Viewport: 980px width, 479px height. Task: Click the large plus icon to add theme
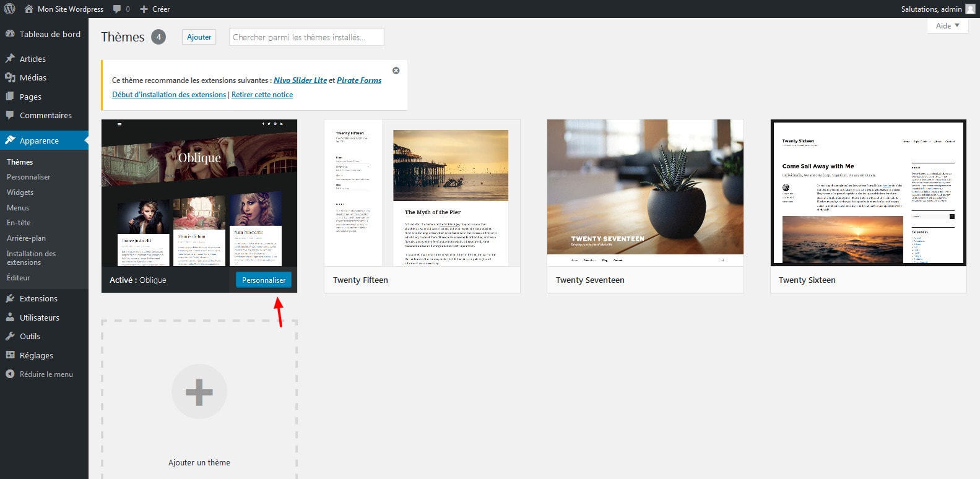click(x=199, y=392)
